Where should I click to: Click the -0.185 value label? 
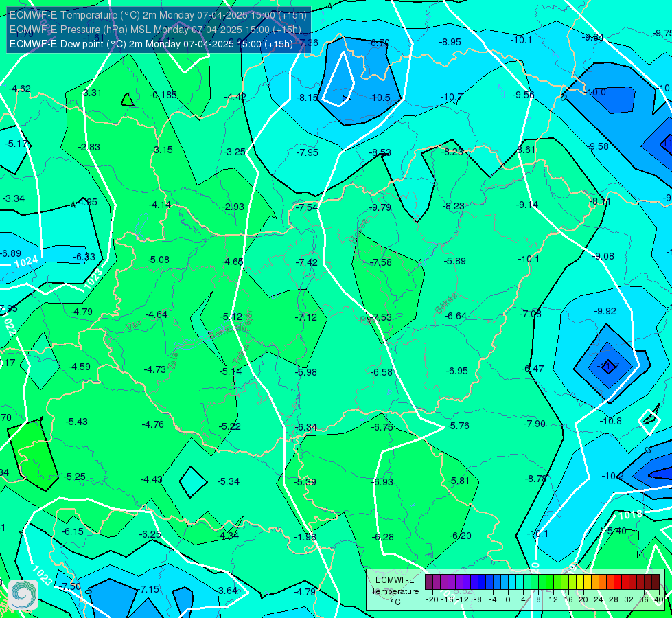tap(163, 95)
